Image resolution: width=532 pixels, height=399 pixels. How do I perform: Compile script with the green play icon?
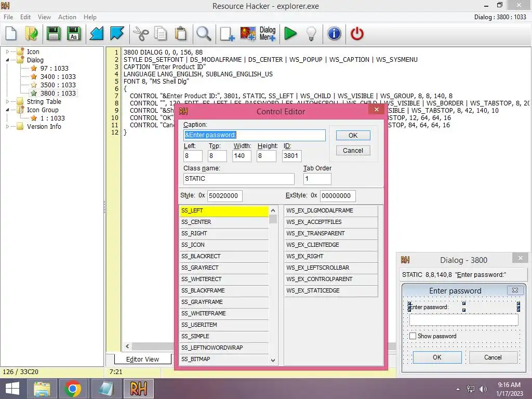(290, 34)
